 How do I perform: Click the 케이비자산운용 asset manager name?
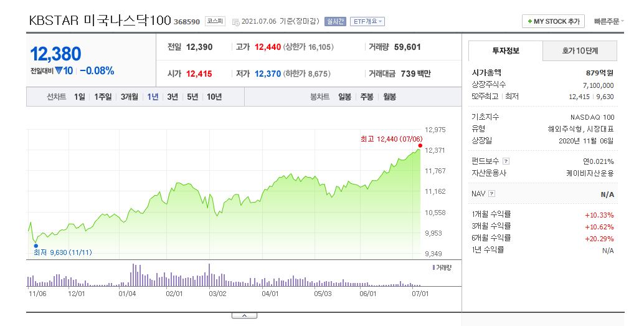590,173
